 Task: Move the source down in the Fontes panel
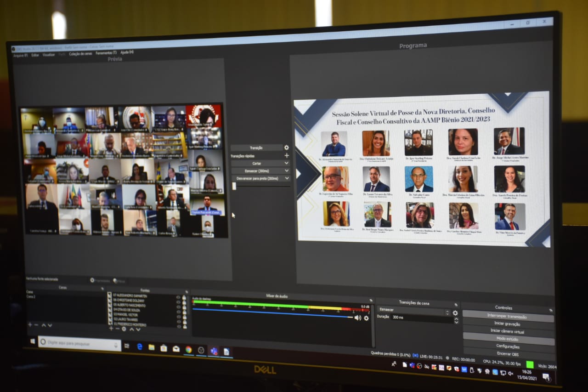tap(138, 329)
